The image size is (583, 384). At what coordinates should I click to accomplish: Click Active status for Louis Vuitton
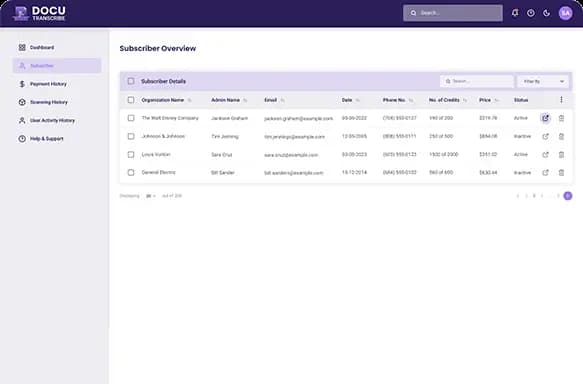(521, 154)
